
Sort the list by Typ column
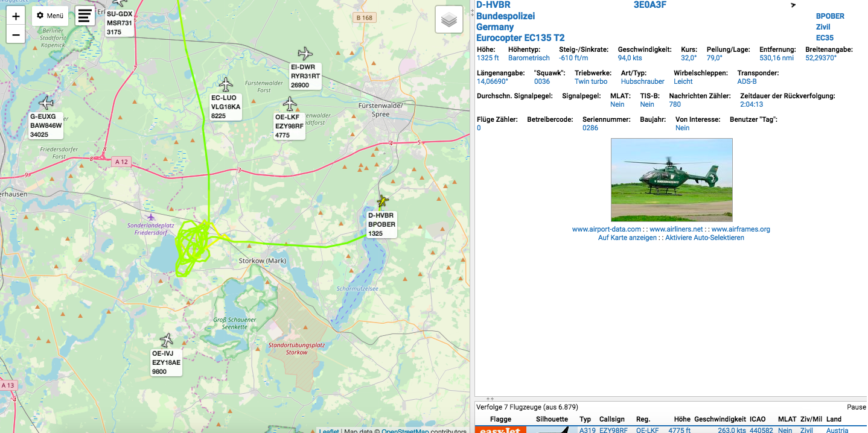click(x=585, y=419)
